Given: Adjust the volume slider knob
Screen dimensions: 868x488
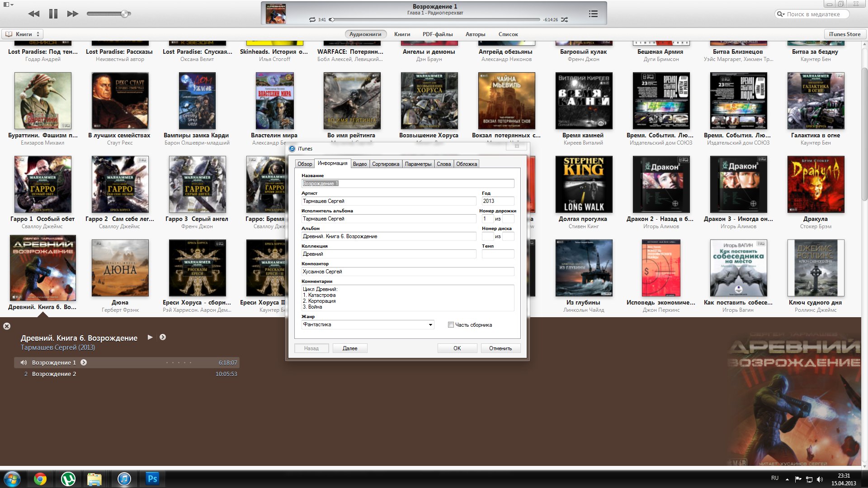Looking at the screenshot, I should pyautogui.click(x=125, y=14).
